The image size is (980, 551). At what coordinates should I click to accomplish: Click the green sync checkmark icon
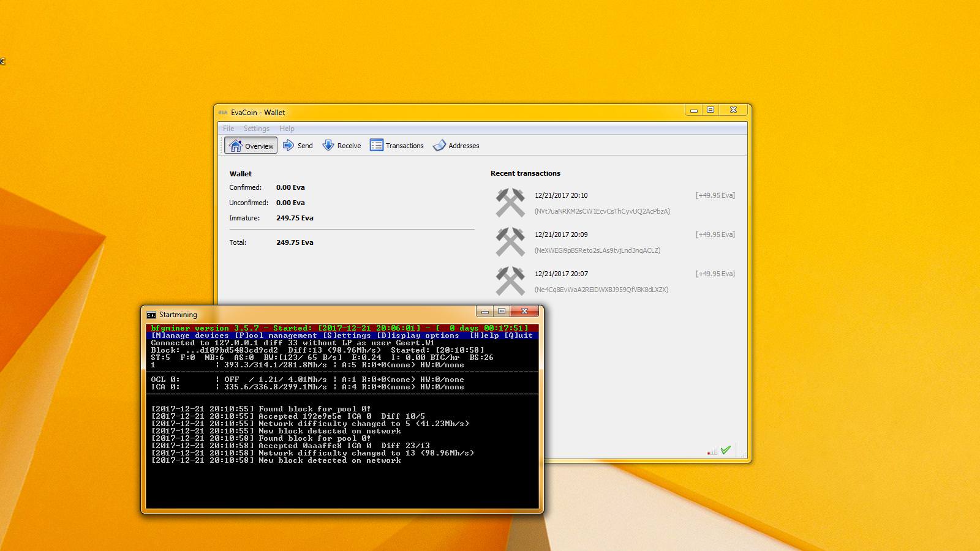pos(726,451)
